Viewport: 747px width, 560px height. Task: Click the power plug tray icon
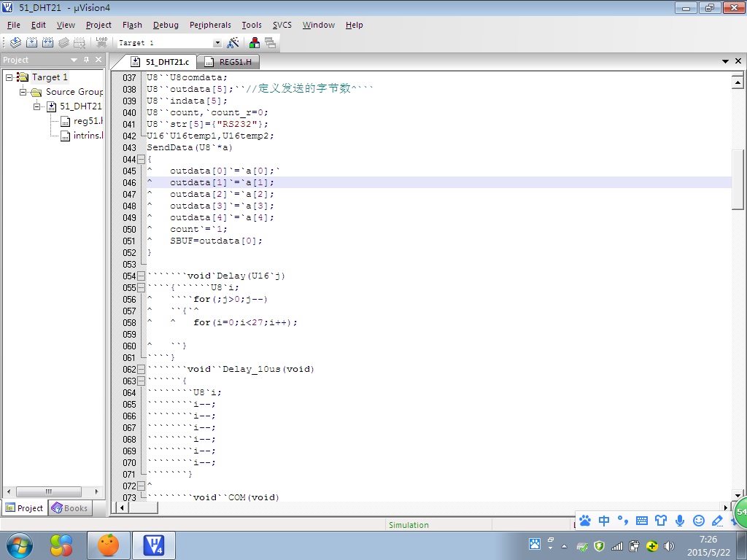pyautogui.click(x=634, y=546)
